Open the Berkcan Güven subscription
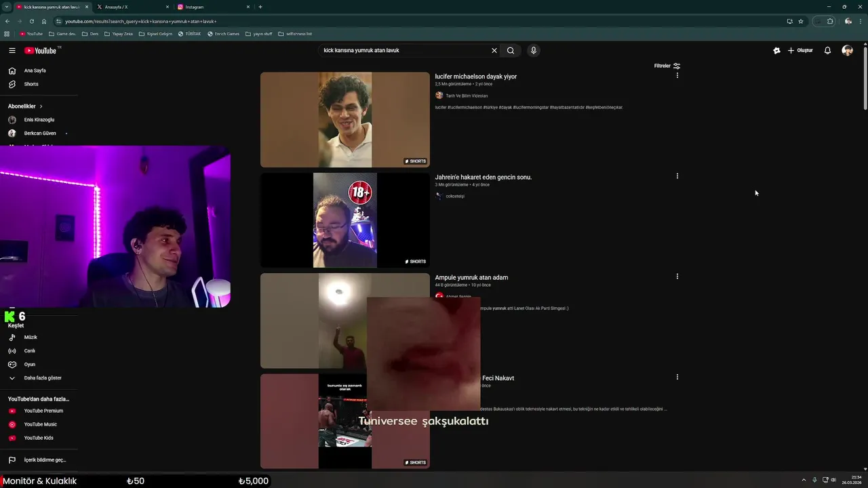 click(x=39, y=134)
